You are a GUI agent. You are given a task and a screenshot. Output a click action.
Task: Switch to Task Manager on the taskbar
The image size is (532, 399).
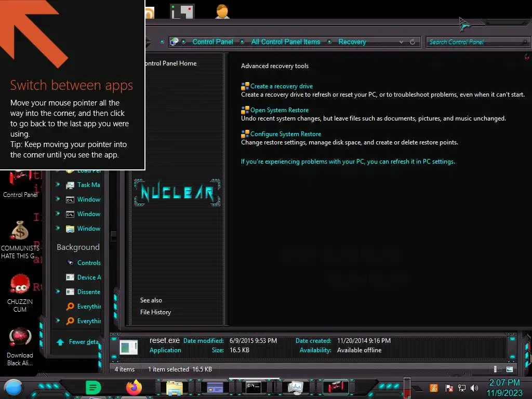(295, 388)
